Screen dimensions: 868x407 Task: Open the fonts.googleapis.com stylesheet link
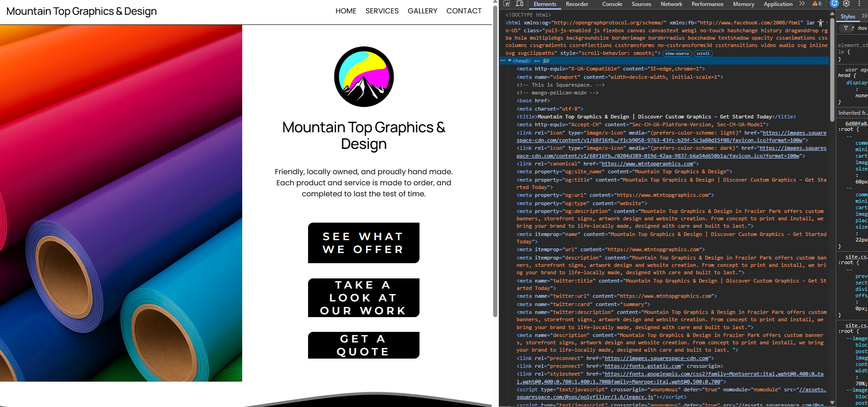(670, 378)
